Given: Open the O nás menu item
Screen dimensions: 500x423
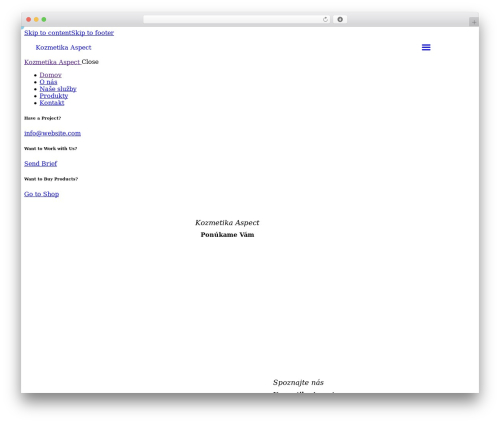Looking at the screenshot, I should (48, 82).
